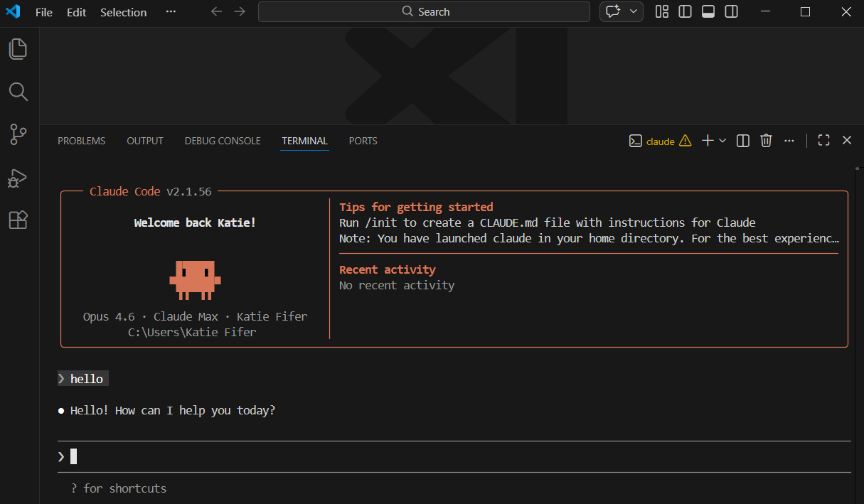
Task: Click the 'Welcome back Katie!' text
Action: 195,222
